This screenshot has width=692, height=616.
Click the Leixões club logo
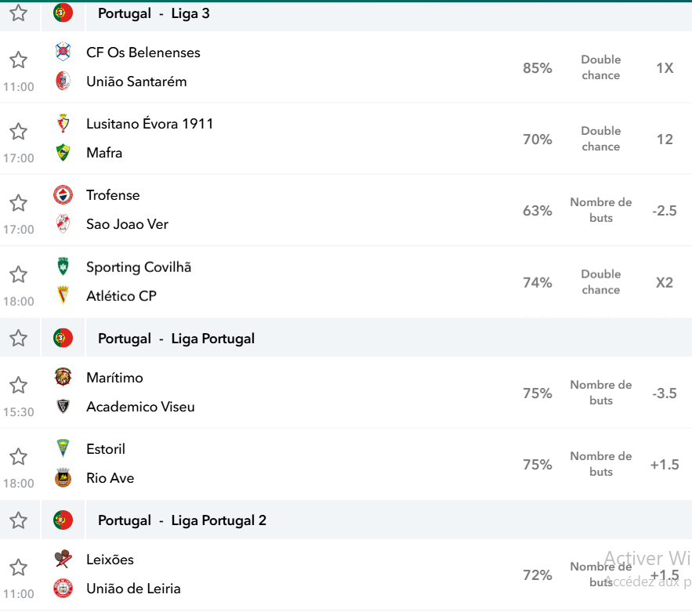click(x=63, y=559)
